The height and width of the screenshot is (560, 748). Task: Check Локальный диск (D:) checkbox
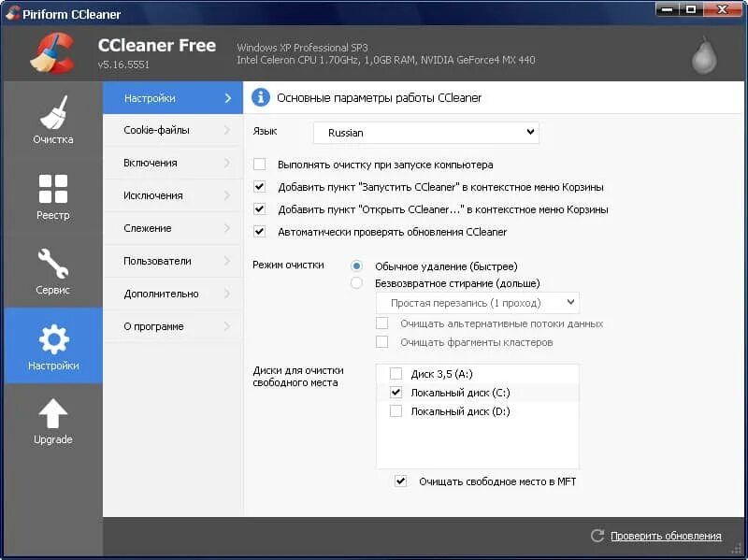396,410
